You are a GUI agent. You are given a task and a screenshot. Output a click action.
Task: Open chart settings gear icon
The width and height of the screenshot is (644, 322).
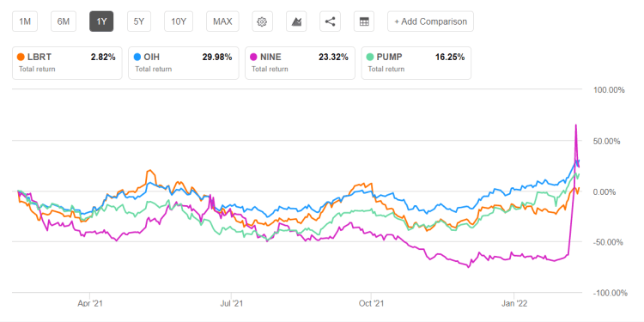[x=262, y=21]
